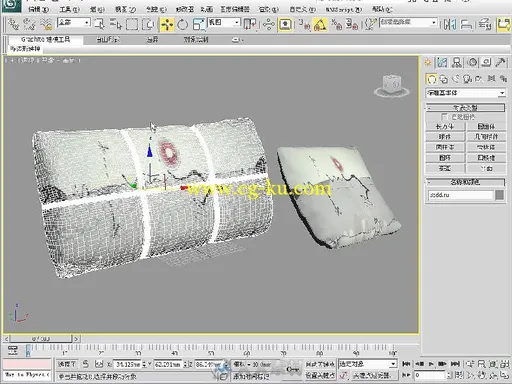Click the Torus primitive button

coord(445,158)
